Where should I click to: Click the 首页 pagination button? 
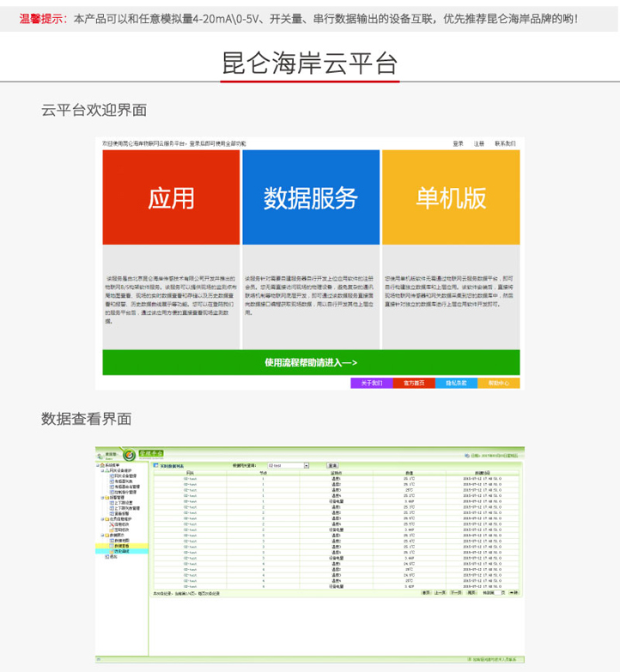tap(426, 593)
